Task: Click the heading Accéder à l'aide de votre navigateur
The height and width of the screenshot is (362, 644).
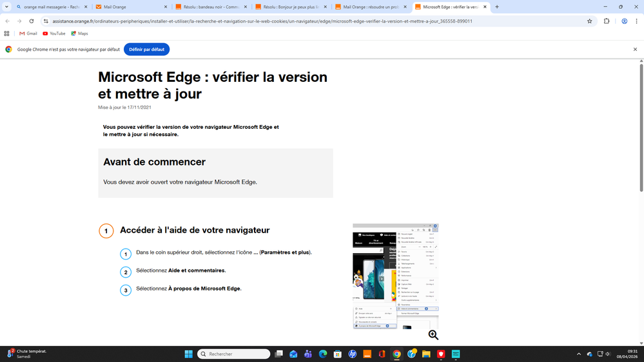Action: pyautogui.click(x=195, y=230)
